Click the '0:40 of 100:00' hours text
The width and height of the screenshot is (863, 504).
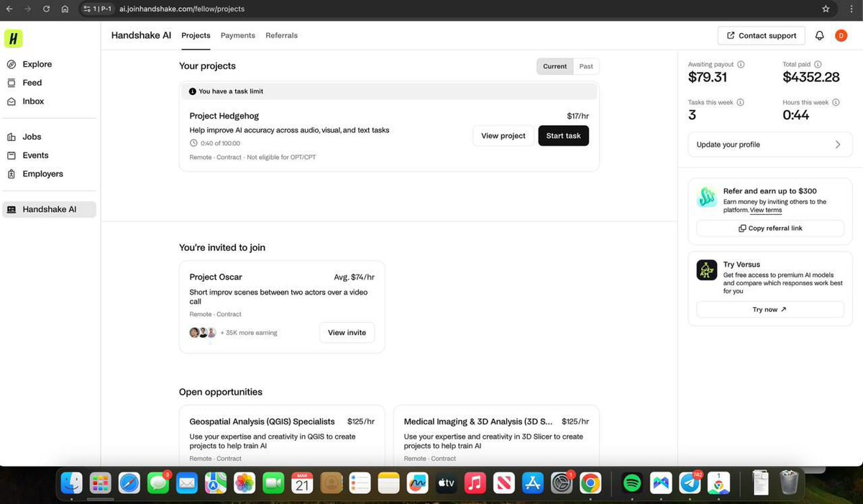tap(220, 144)
